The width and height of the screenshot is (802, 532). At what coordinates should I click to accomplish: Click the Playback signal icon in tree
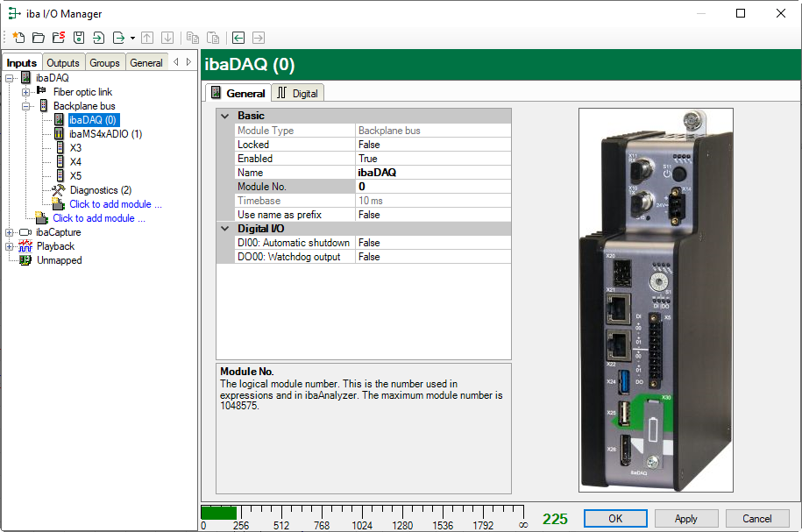point(25,246)
